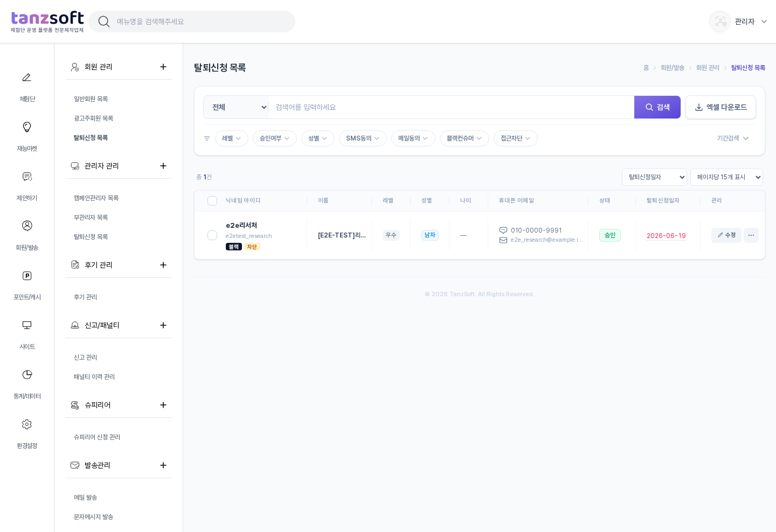Toggle the 발송관리 group plus icon
The width and height of the screenshot is (776, 532).
(163, 465)
